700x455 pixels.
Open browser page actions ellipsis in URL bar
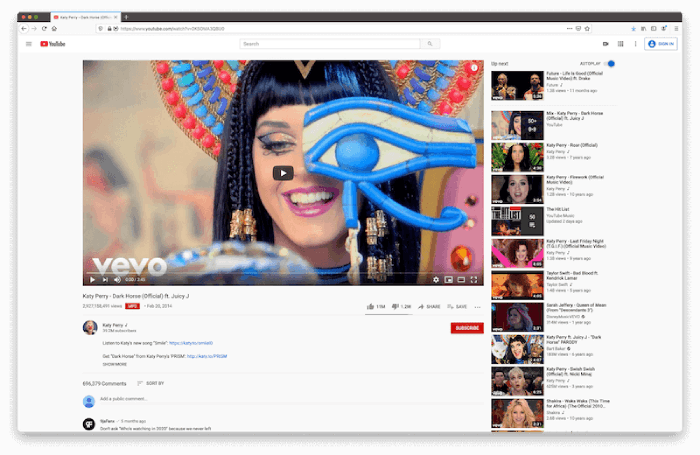(x=569, y=29)
